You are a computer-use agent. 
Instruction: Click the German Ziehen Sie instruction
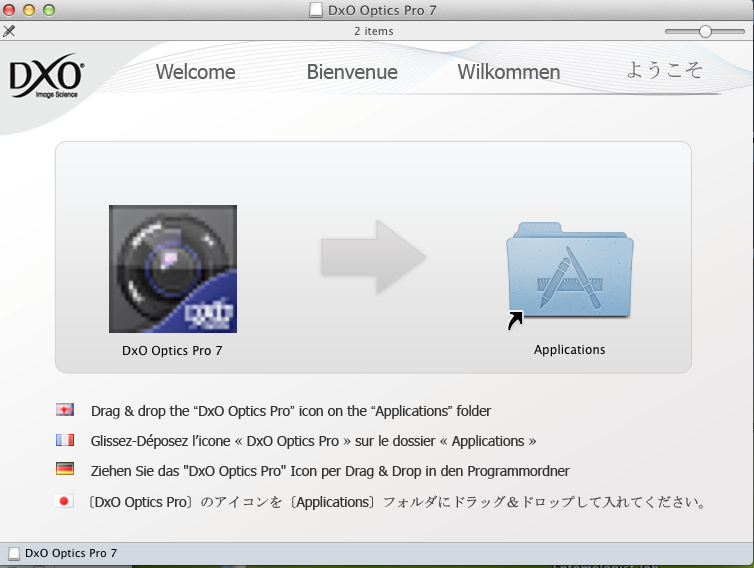(x=330, y=471)
